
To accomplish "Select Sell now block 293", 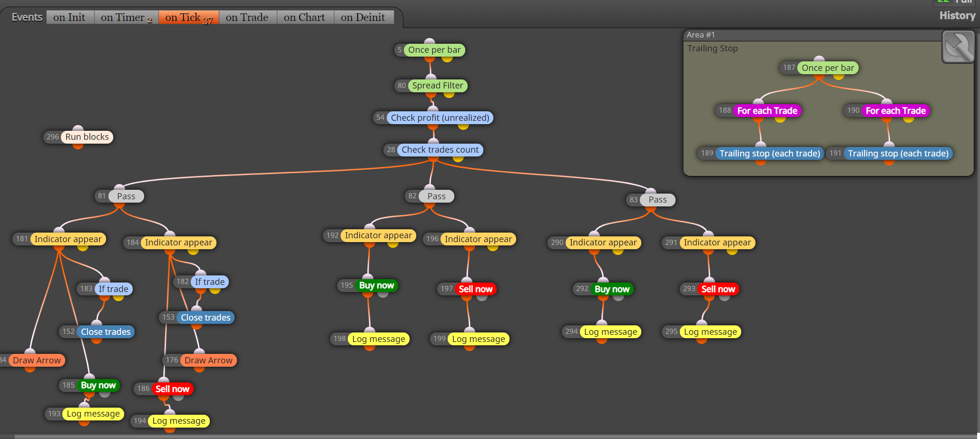I will (718, 289).
